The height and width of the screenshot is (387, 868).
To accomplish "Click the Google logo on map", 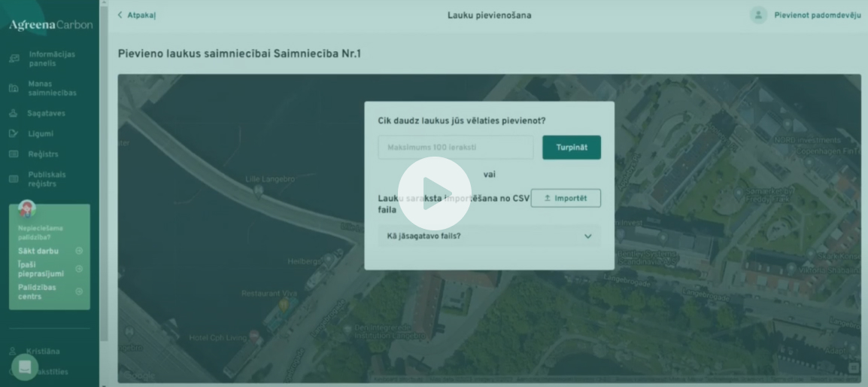I will point(138,376).
